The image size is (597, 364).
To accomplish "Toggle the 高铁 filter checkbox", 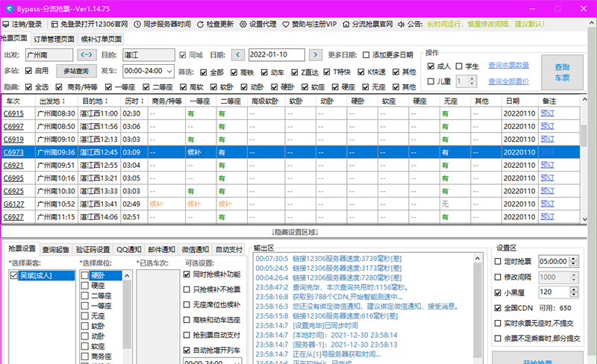I will [x=234, y=72].
